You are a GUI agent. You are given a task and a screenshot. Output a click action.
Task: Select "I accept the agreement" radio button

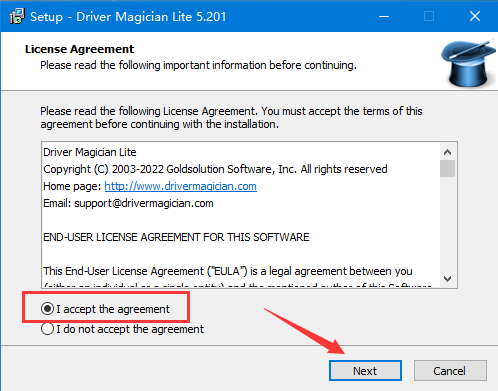47,309
